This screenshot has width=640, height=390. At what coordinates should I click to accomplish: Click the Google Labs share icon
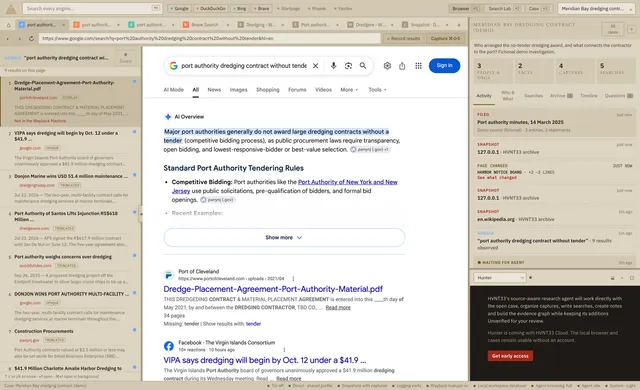click(x=402, y=66)
